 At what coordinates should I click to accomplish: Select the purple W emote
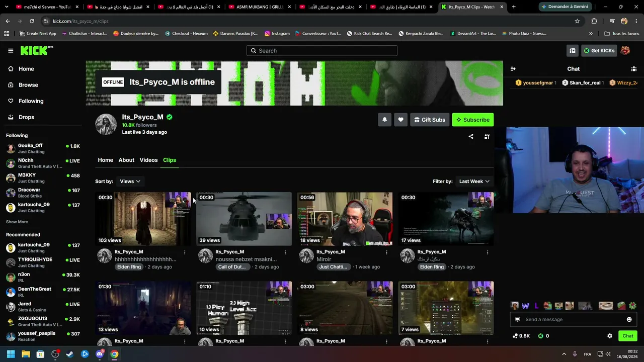[526, 306]
